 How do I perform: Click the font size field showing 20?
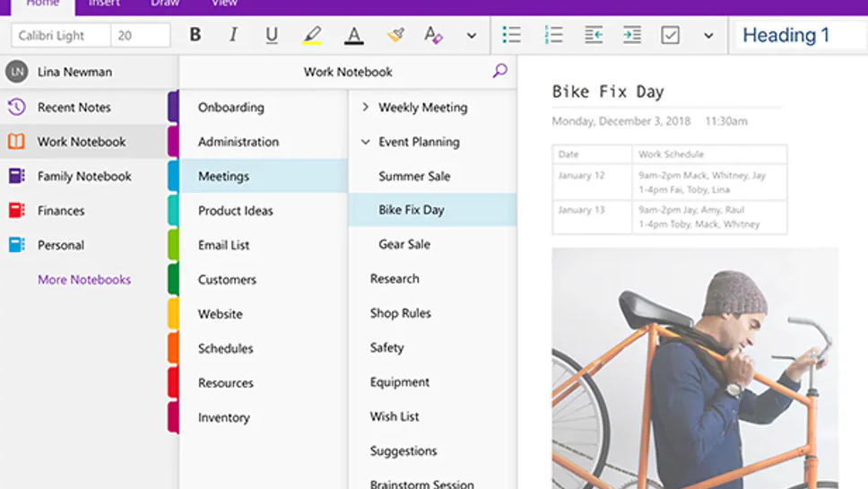pos(140,35)
